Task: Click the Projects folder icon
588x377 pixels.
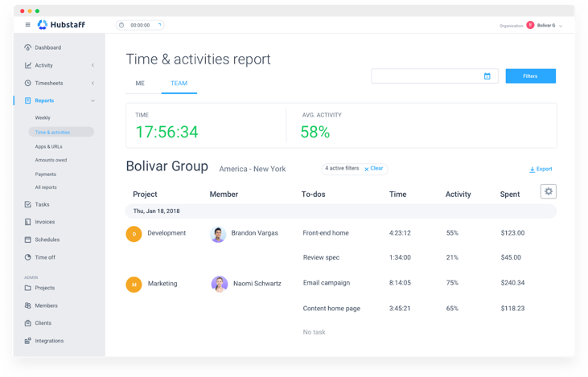Action: pyautogui.click(x=27, y=288)
